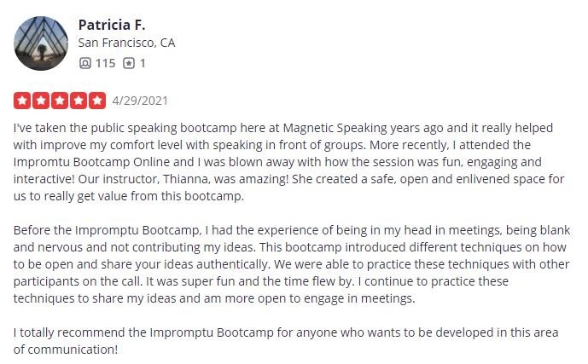The image size is (588, 364).
Task: Click the words "of communication!" at the review's end
Action: [x=65, y=349]
